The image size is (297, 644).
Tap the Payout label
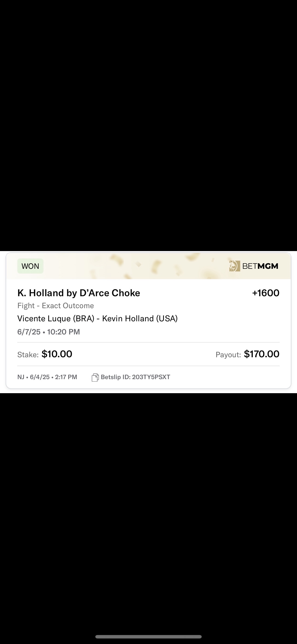click(228, 354)
